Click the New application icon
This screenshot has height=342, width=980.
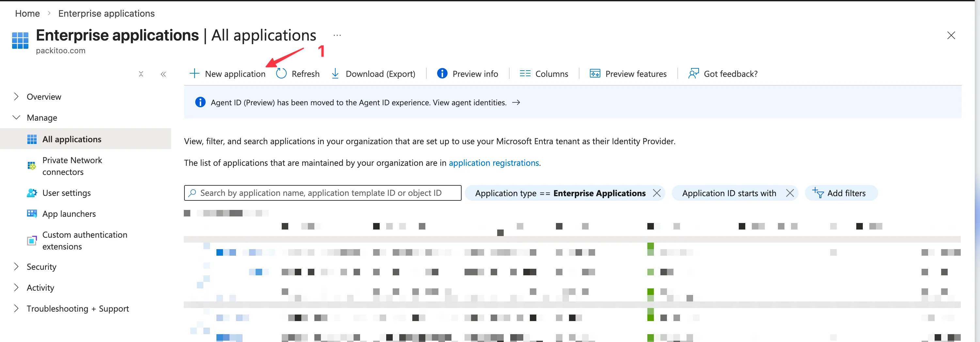pos(195,74)
